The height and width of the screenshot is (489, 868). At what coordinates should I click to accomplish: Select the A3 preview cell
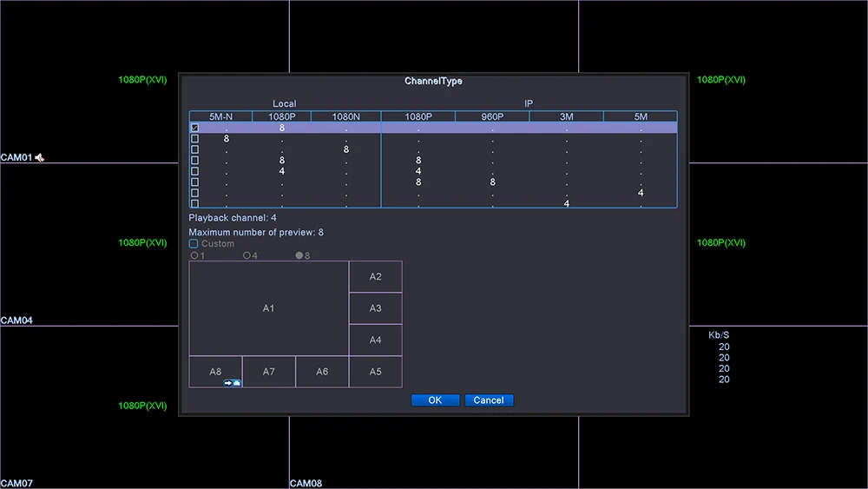coord(375,308)
